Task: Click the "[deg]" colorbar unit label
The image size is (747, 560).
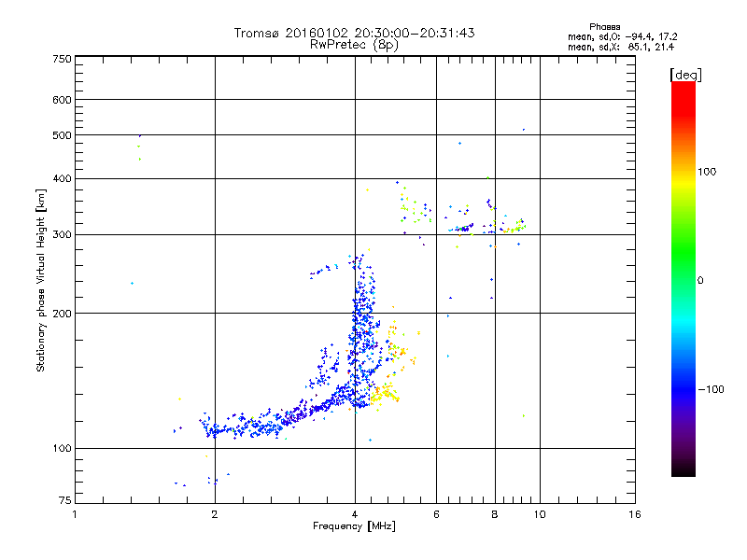Action: click(x=685, y=75)
